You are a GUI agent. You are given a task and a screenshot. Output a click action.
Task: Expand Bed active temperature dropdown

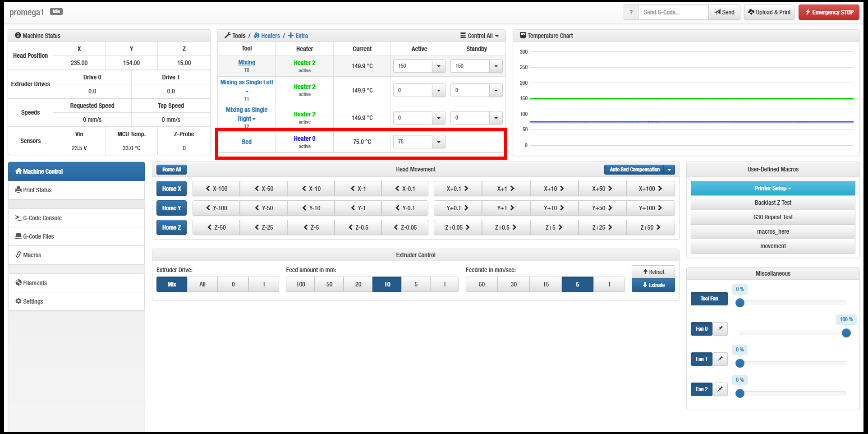pos(438,142)
